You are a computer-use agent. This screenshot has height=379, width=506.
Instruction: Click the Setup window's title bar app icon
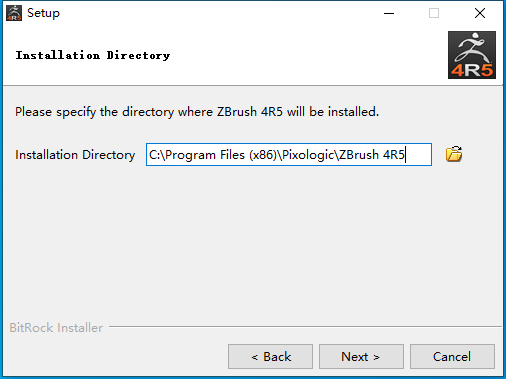click(x=14, y=13)
